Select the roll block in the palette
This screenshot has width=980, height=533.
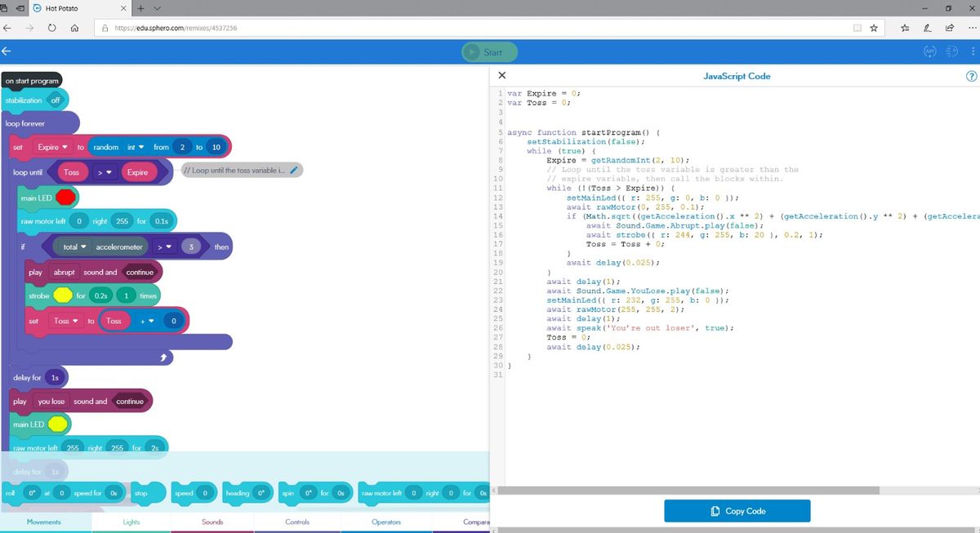pos(63,494)
